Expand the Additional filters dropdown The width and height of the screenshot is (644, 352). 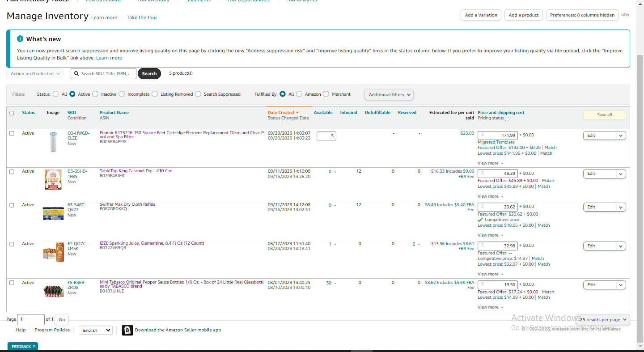tap(389, 94)
